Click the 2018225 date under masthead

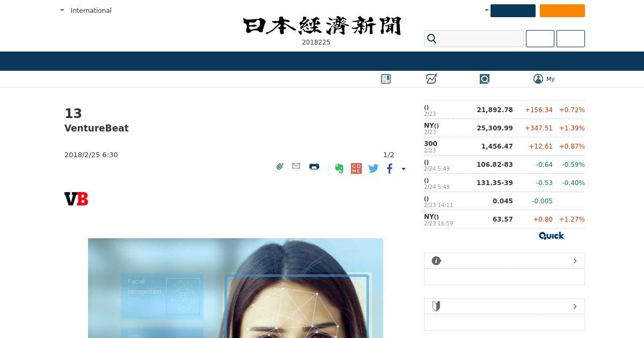pos(316,42)
